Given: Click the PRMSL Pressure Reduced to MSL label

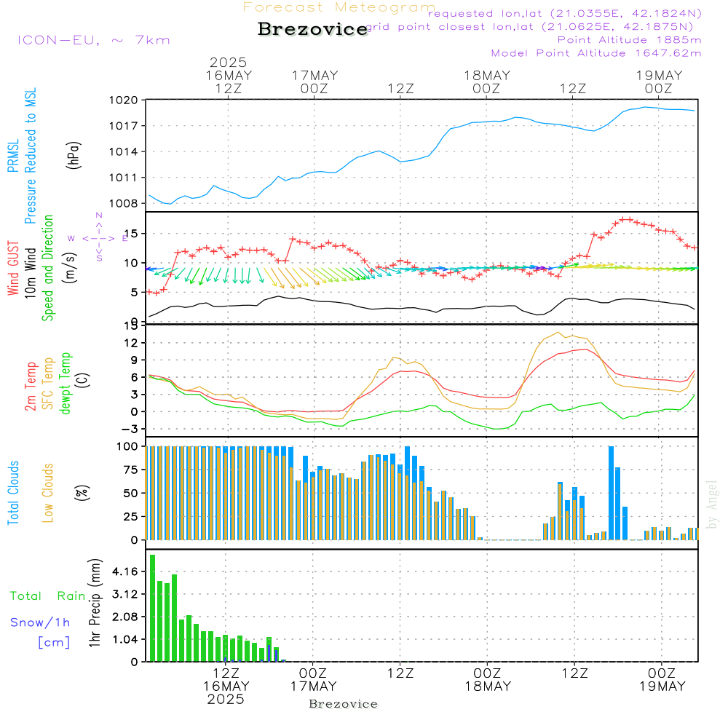Looking at the screenshot, I should coord(23,156).
